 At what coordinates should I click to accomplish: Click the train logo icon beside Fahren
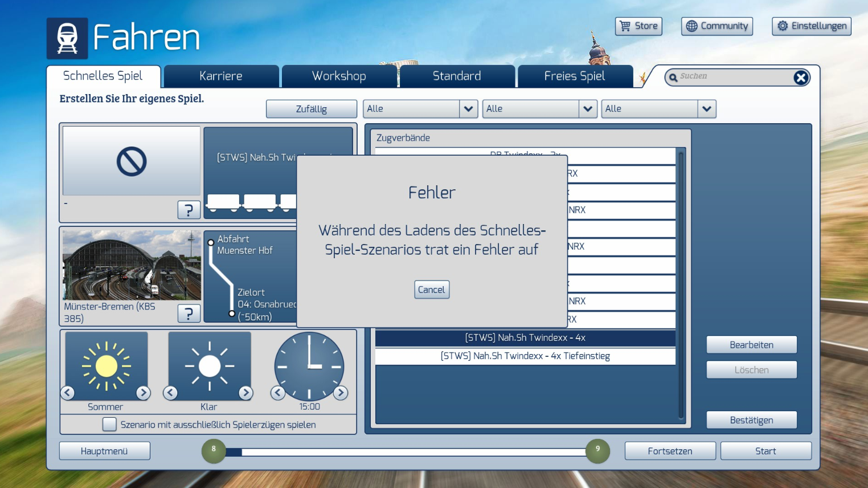(67, 39)
